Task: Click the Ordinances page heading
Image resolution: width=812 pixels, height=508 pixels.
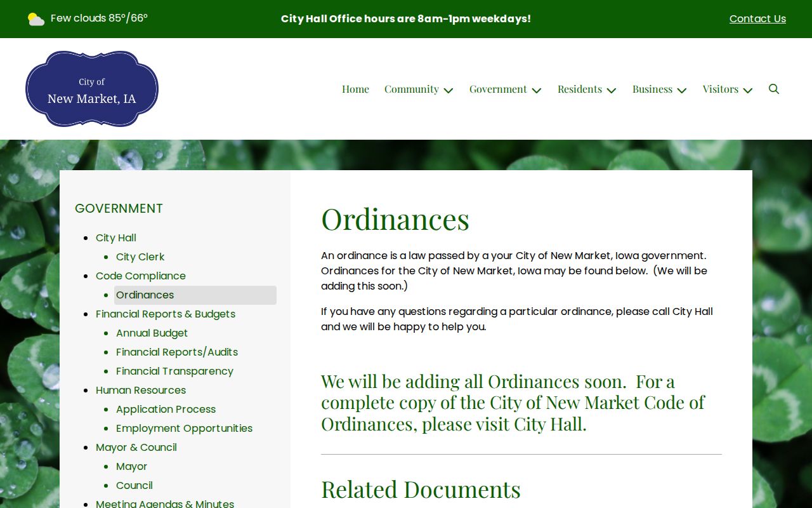Action: pyautogui.click(x=395, y=219)
